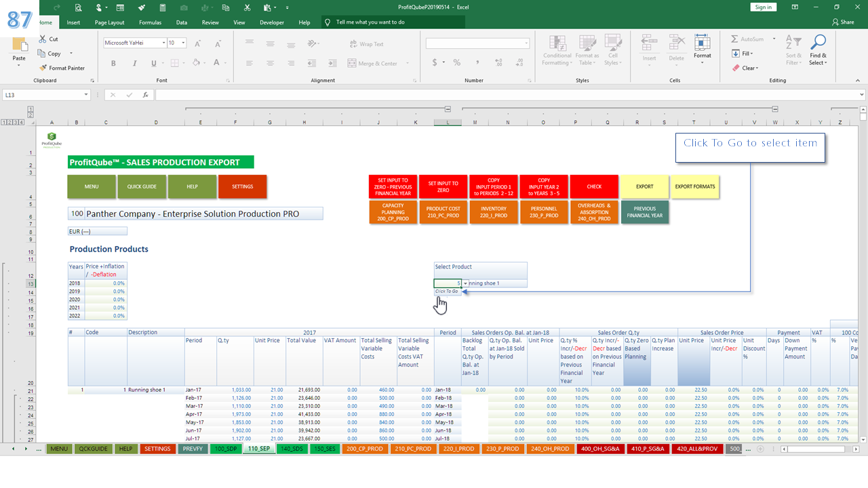This screenshot has height=488, width=868.
Task: Open the Formulas ribbon tab
Action: coord(150,22)
